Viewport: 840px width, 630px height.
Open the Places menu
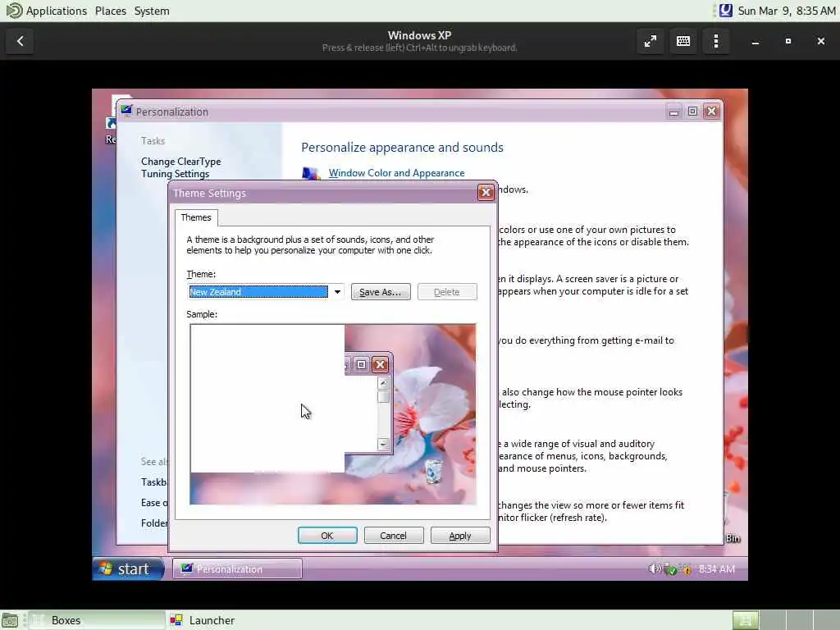tap(111, 11)
